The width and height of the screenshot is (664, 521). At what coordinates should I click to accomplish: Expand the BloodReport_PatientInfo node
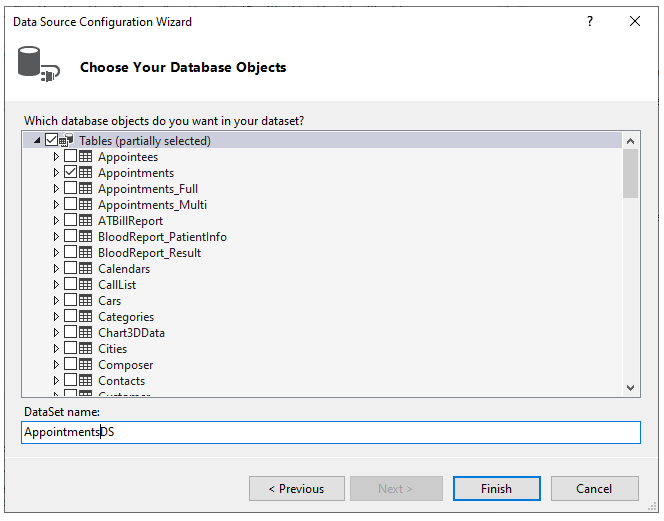[57, 237]
